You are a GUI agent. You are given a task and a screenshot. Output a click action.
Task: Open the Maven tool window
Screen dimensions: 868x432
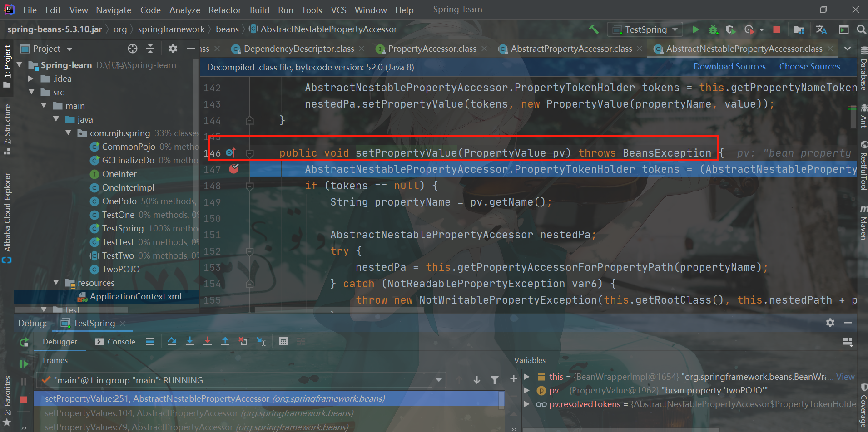863,222
